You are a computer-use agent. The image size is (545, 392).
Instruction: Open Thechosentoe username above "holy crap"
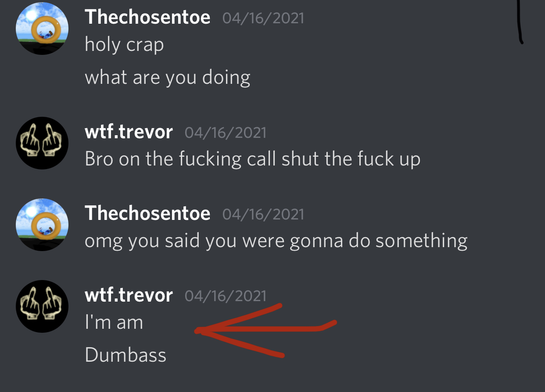click(147, 18)
